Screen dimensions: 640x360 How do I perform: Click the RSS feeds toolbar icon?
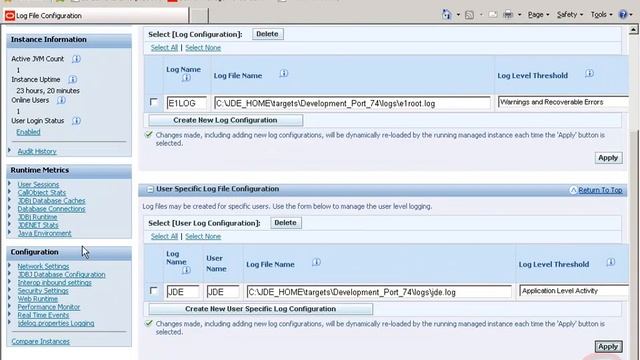tap(469, 15)
